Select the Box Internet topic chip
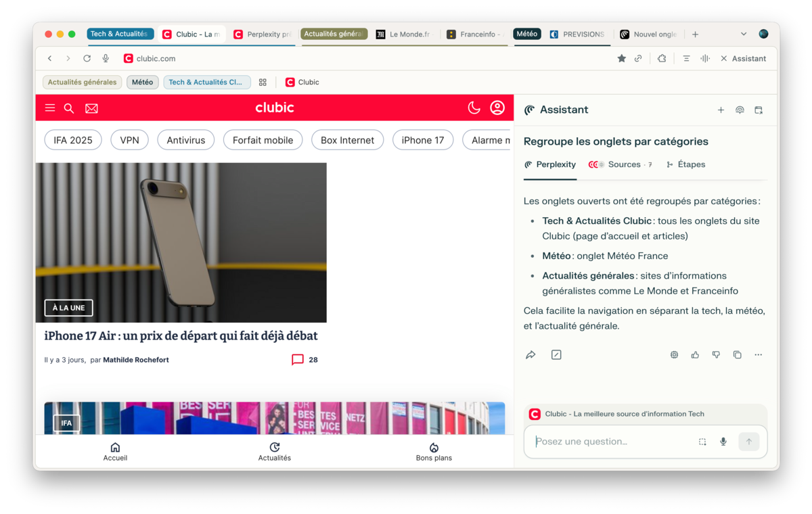The height and width of the screenshot is (514, 812). pos(347,140)
